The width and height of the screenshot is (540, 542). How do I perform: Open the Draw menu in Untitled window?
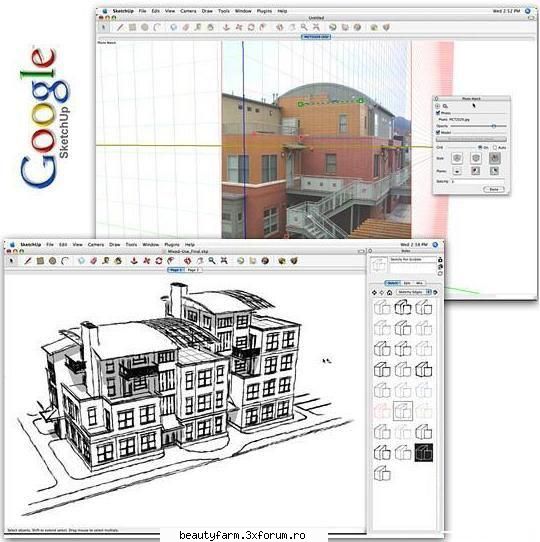coord(207,11)
